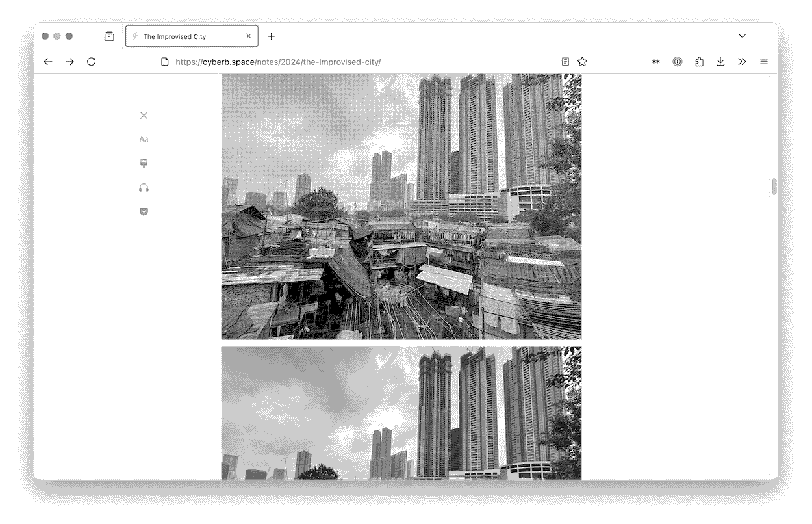Toggle reader view in address bar

[565, 62]
